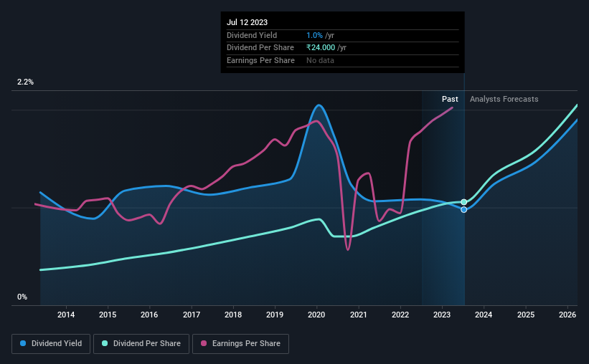Click the 2021 x-axis label
Screen dimensions: 589x364
click(359, 315)
